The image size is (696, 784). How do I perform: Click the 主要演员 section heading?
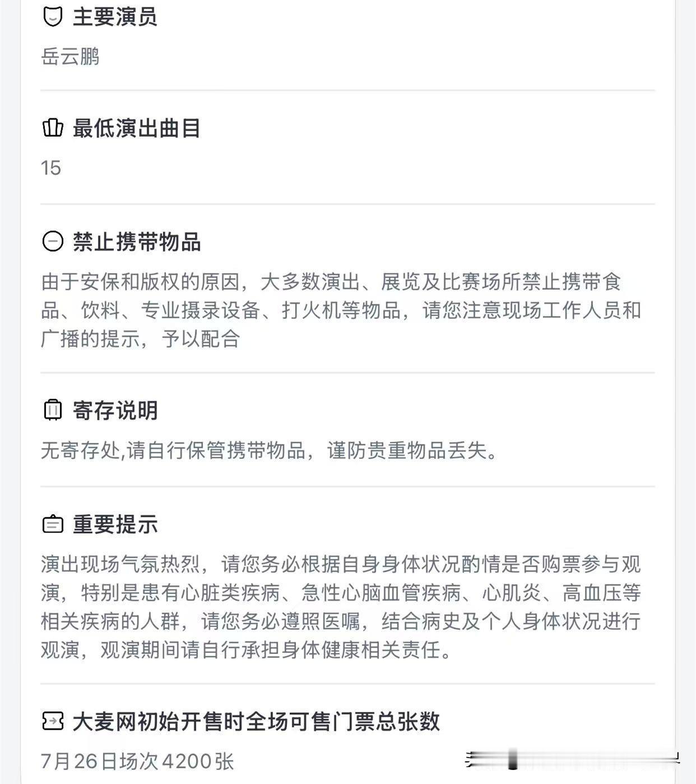[115, 17]
